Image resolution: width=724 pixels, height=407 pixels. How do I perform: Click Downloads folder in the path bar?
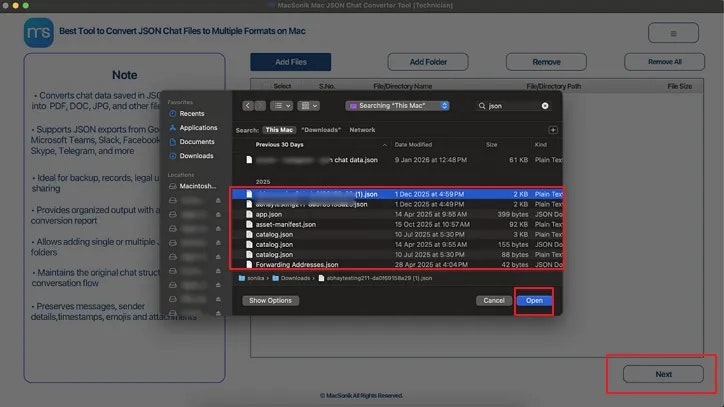click(291, 278)
